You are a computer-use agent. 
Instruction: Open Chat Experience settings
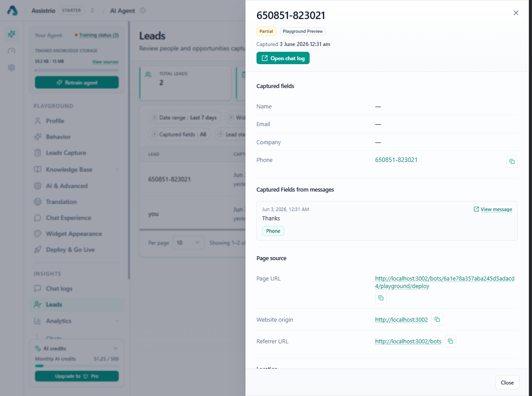tap(76, 218)
